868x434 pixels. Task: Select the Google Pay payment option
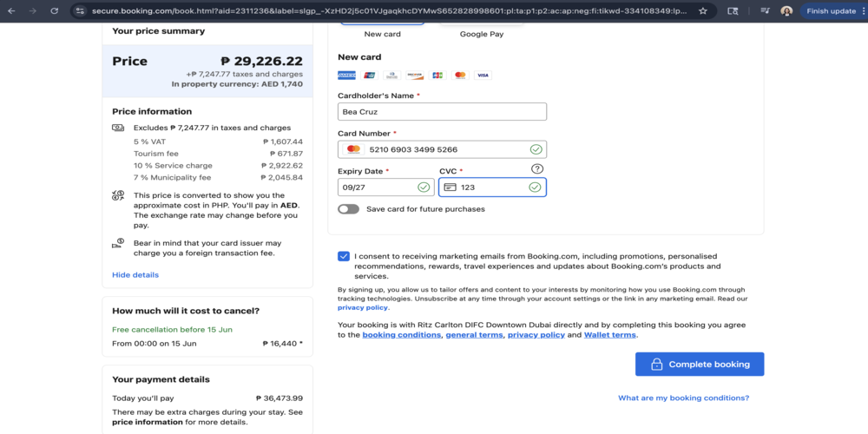point(482,30)
